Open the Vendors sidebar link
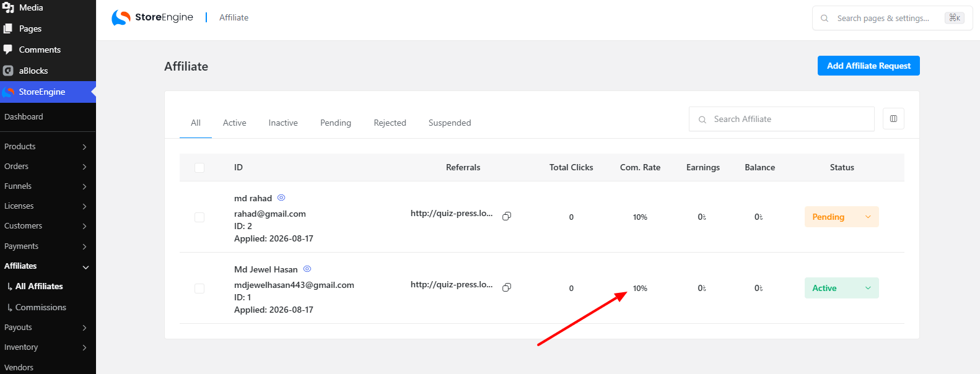The image size is (980, 374). (19, 367)
